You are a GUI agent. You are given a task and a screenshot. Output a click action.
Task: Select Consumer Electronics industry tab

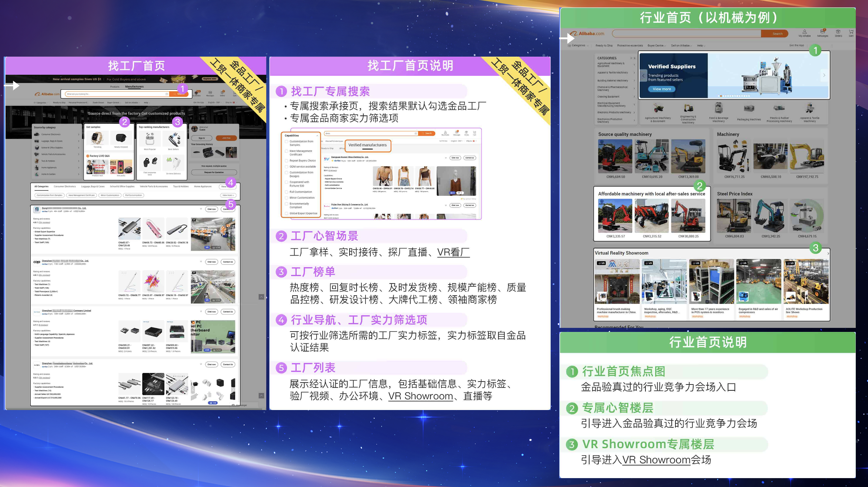coord(65,187)
